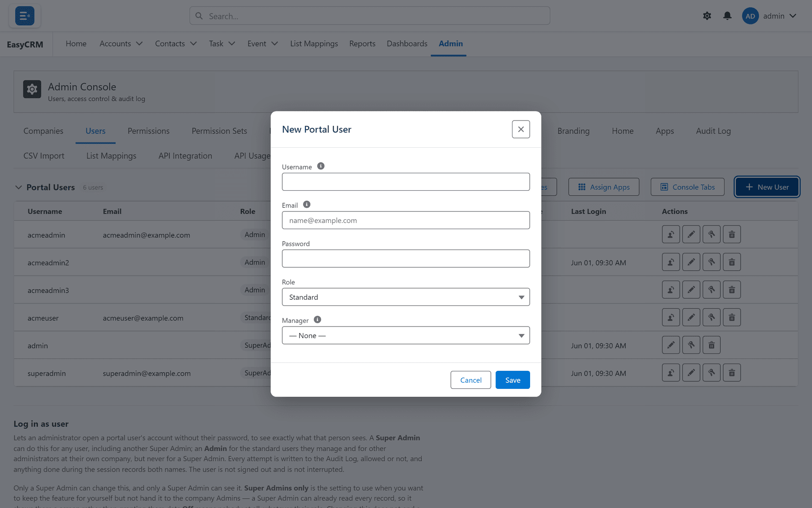Click the Save button

[x=513, y=380]
